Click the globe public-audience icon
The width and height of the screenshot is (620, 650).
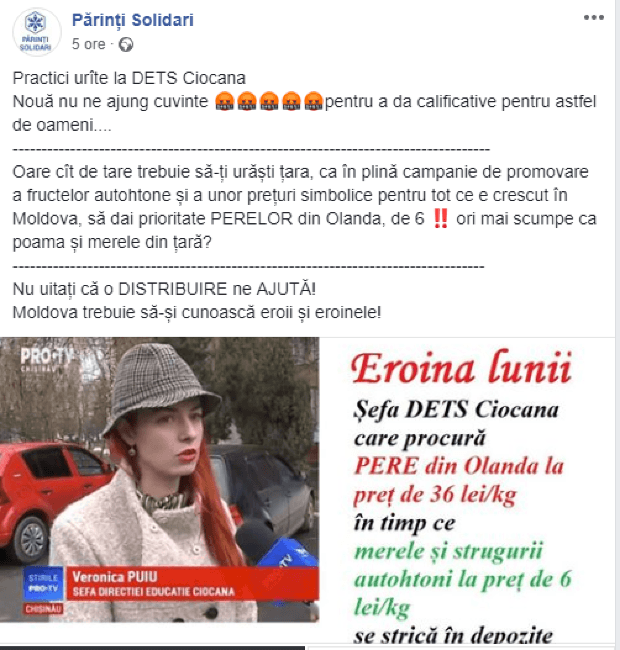tap(126, 44)
